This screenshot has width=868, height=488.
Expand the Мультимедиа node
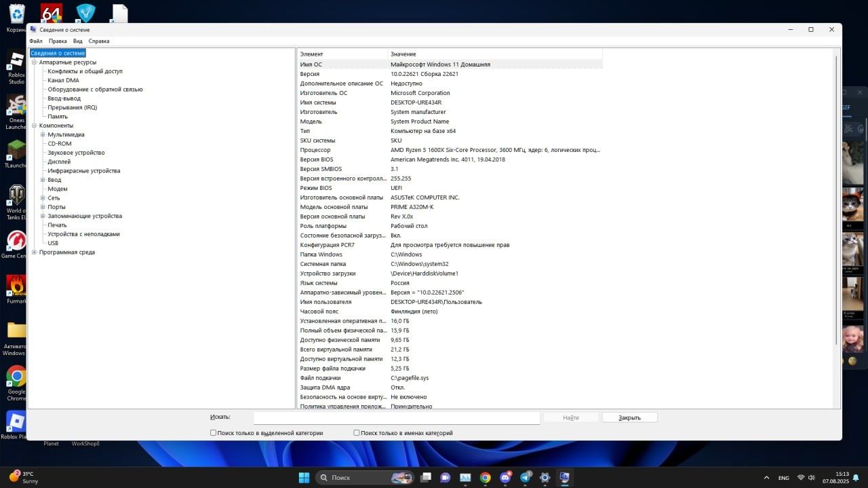pyautogui.click(x=43, y=134)
